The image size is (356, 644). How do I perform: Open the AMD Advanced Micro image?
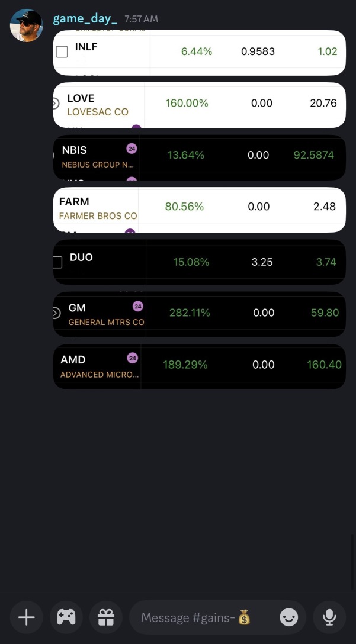click(199, 366)
